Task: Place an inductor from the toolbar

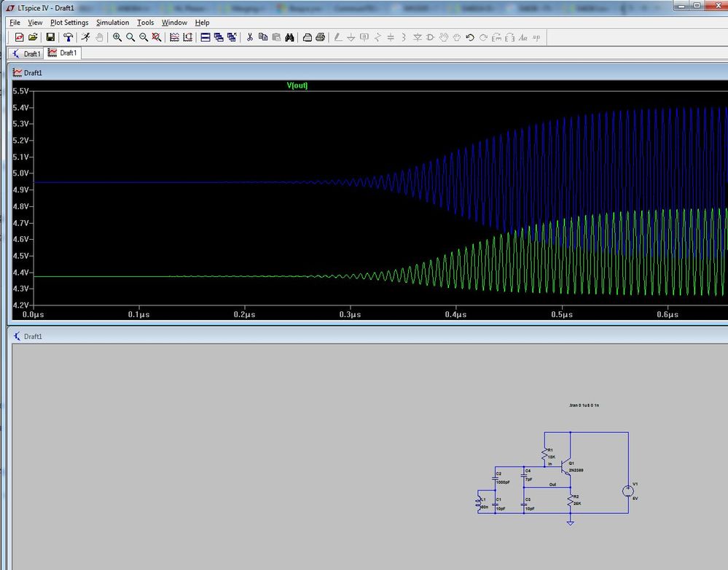Action: pos(404,37)
